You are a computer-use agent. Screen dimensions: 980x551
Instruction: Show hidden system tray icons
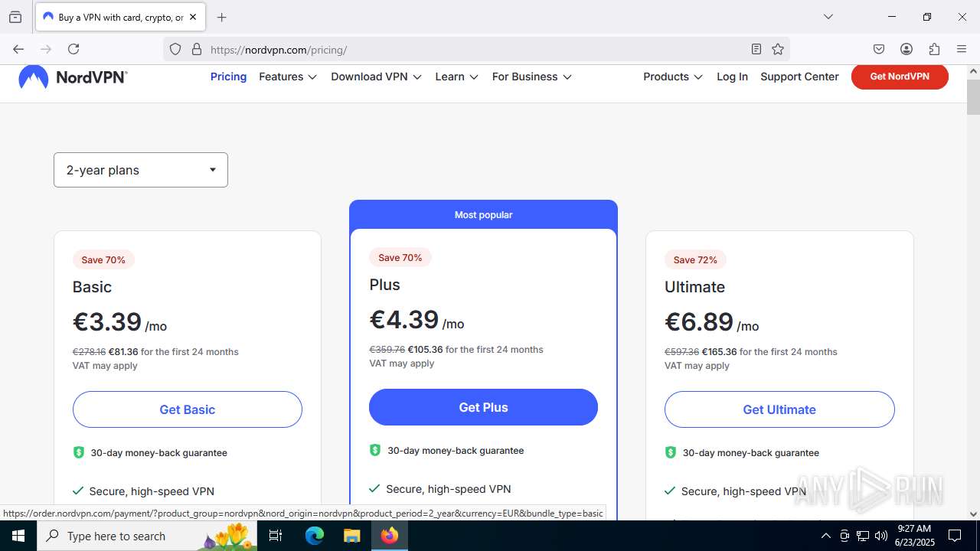[825, 536]
